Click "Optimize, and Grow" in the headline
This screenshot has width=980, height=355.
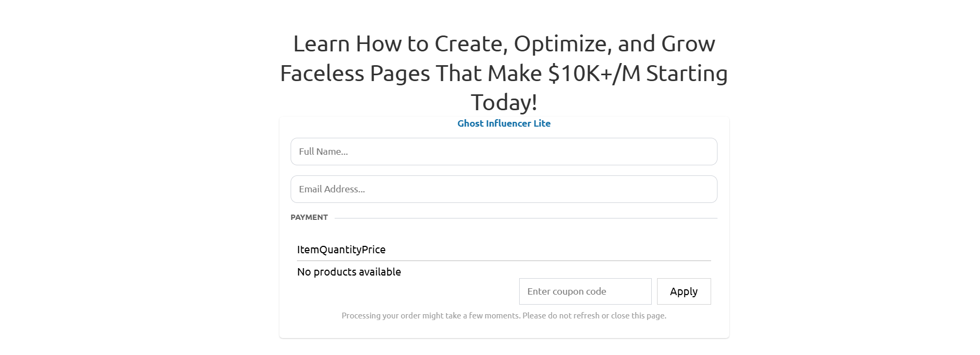pyautogui.click(x=614, y=44)
